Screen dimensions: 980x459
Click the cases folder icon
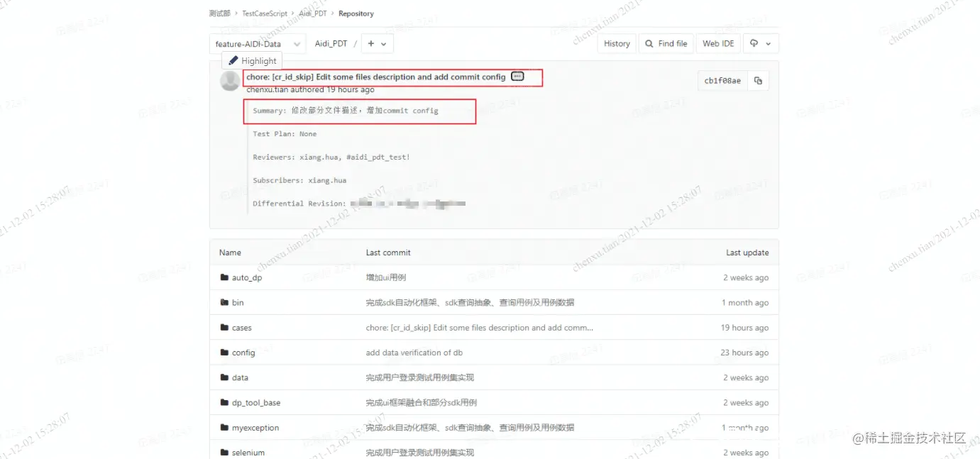click(x=224, y=328)
